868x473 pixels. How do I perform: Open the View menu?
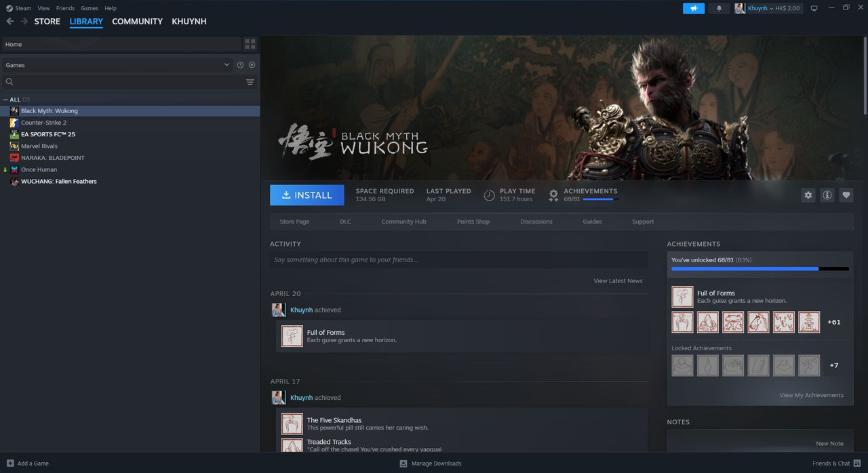[43, 8]
